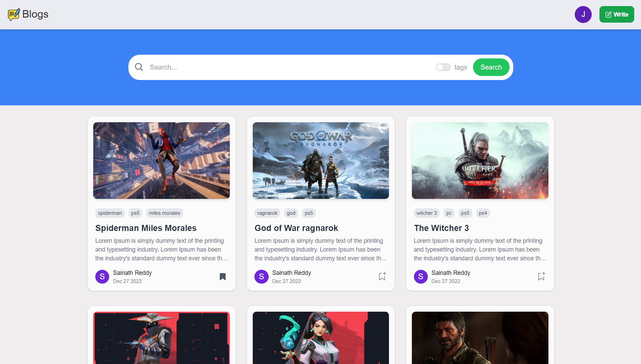
Task: Bookmark the God of War ragnarok post
Action: 382,276
